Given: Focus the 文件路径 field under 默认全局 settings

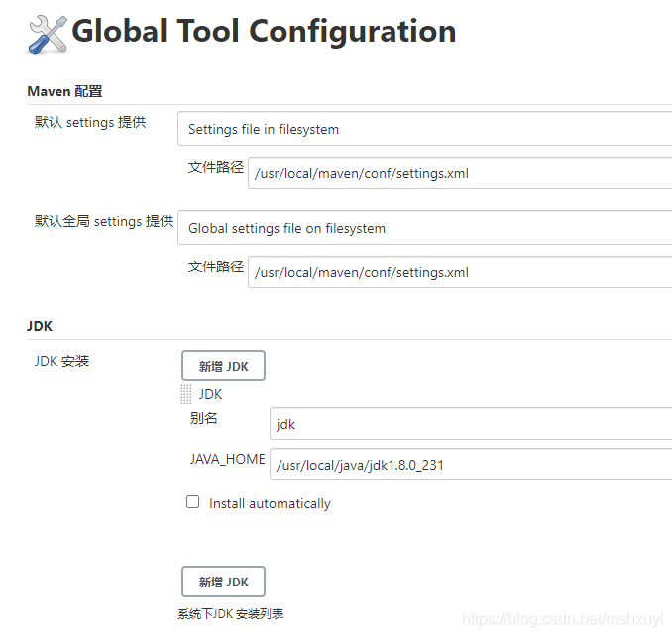Looking at the screenshot, I should coord(460,272).
